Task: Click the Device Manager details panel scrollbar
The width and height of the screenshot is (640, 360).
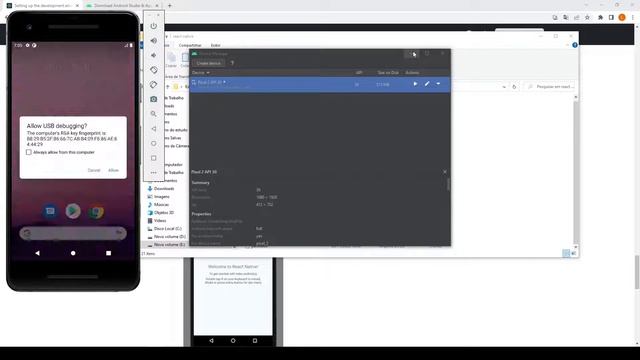Action: pyautogui.click(x=448, y=184)
